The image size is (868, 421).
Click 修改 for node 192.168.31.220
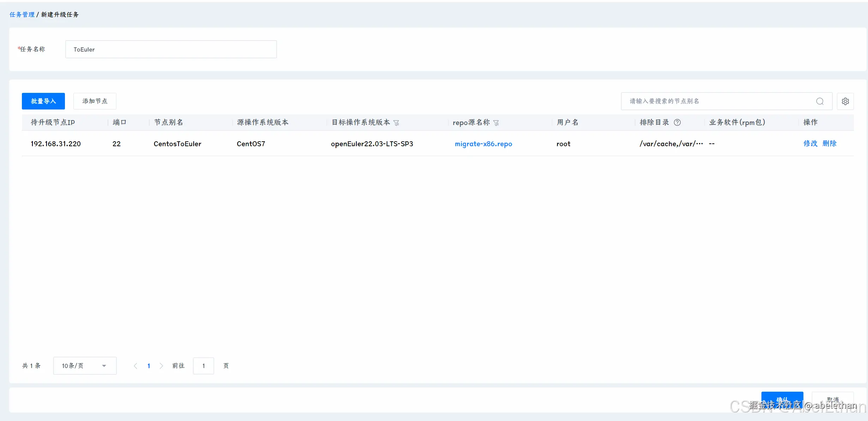point(810,143)
